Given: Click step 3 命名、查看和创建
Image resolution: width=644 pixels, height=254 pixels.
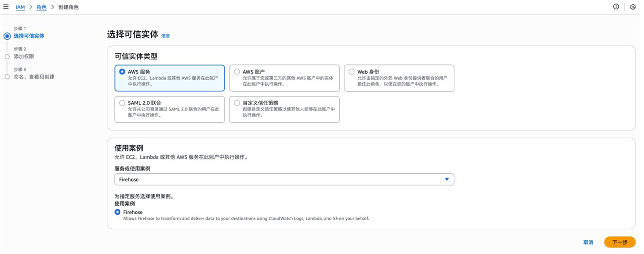Looking at the screenshot, I should pos(34,77).
